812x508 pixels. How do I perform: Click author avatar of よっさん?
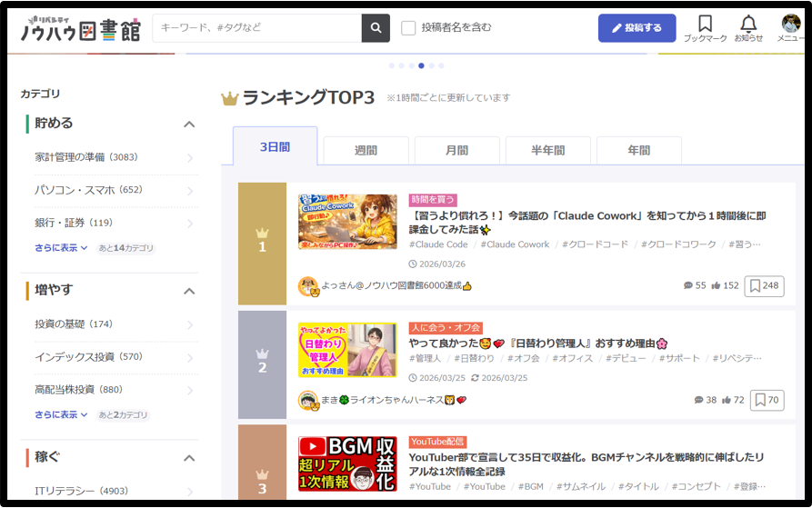[x=308, y=286]
